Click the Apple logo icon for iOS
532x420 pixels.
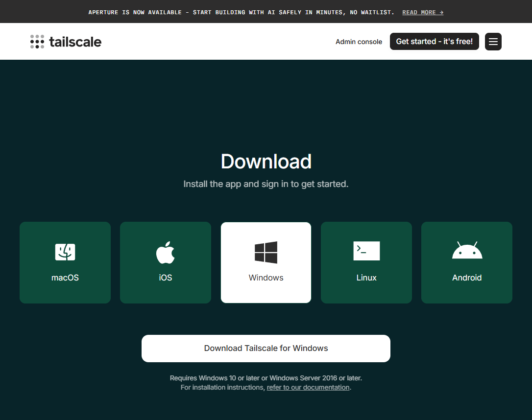pyautogui.click(x=166, y=252)
